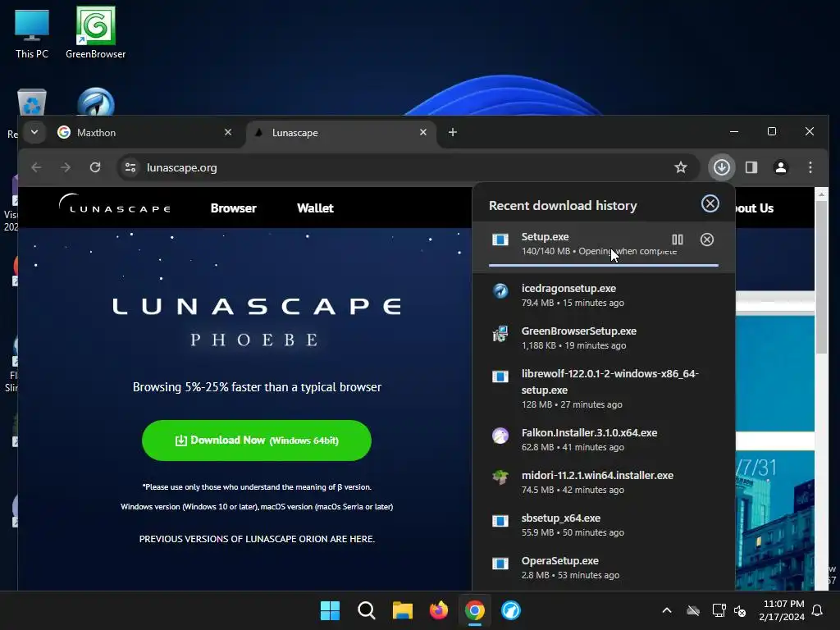840x630 pixels.
Task: Open GreenBrowserSetup.exe from download list
Action: coord(603,337)
